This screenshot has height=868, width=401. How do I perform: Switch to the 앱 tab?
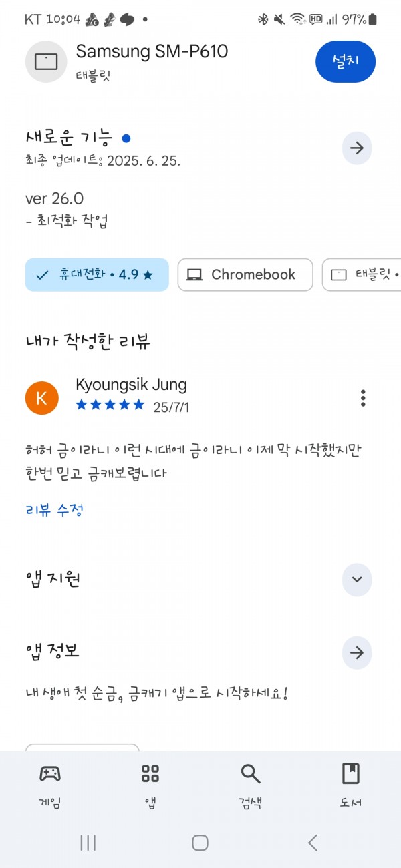[150, 785]
